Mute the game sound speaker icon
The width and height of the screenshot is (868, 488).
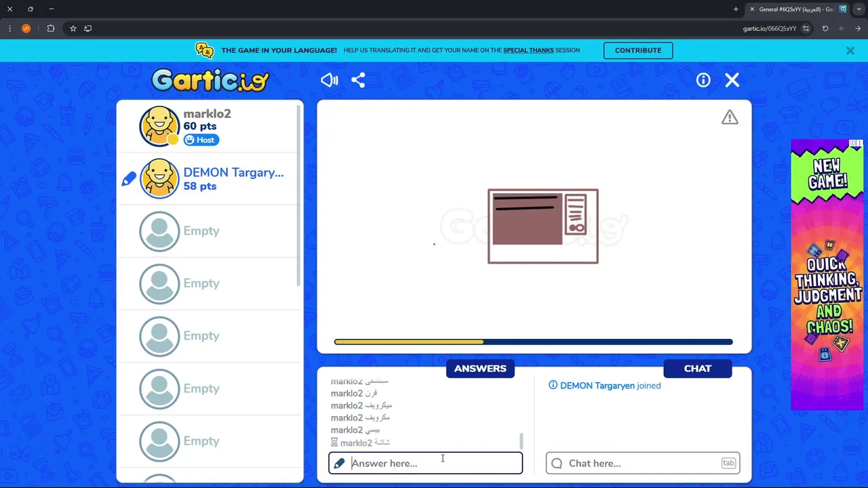pos(330,80)
